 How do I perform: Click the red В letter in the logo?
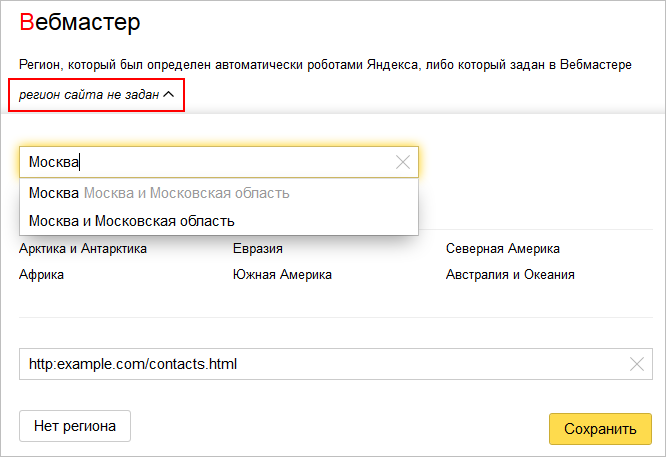(26, 22)
